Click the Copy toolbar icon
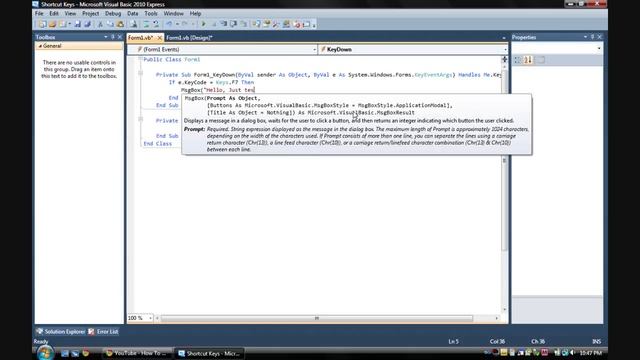This screenshot has height=360, width=640. click(110, 24)
